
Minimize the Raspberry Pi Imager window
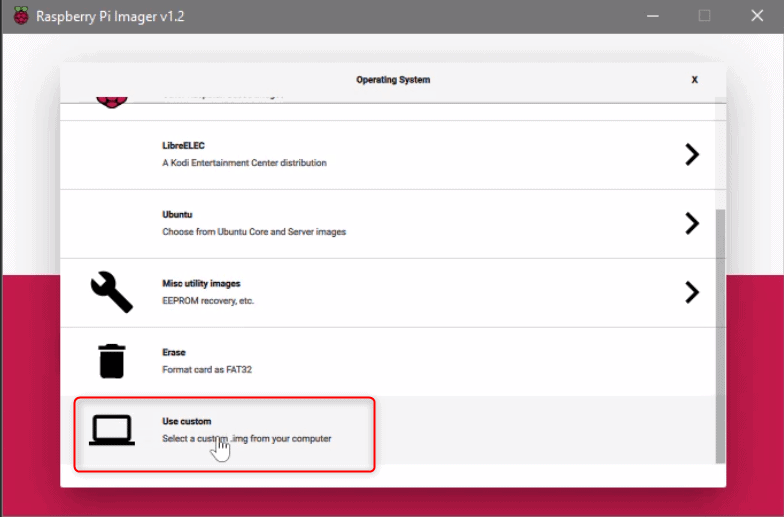point(652,16)
